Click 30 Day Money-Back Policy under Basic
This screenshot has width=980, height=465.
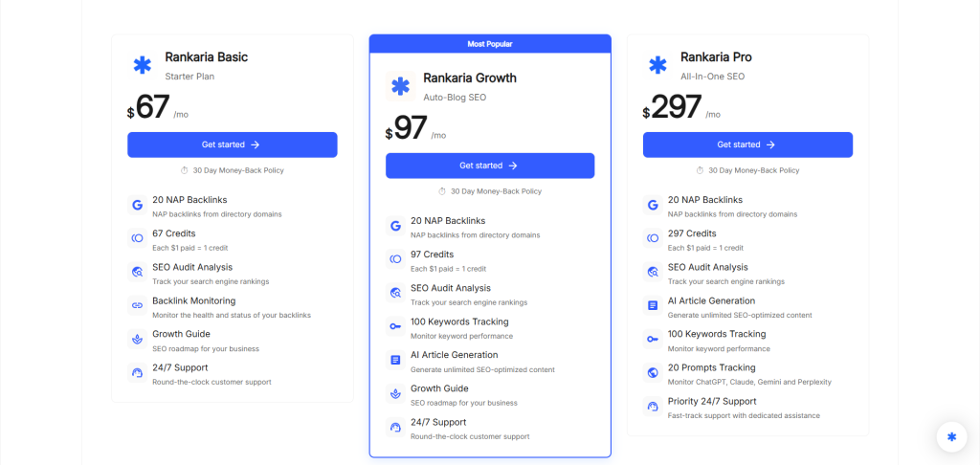click(238, 170)
